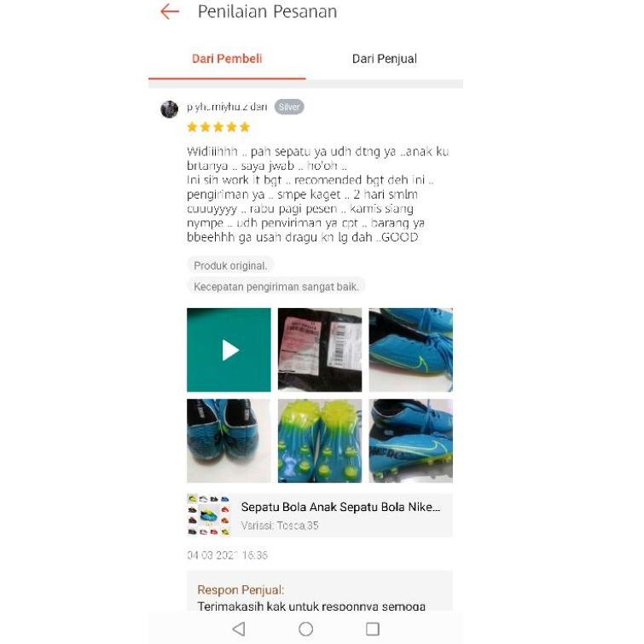Tap Android back navigation triangle
This screenshot has width=644, height=644.
(x=239, y=629)
